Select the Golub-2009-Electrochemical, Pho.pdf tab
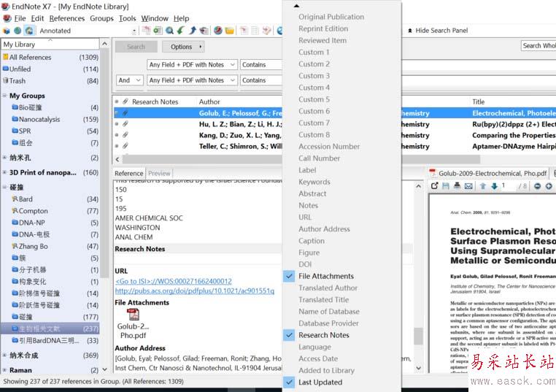Viewport: 556px width, 392px height. click(488, 173)
